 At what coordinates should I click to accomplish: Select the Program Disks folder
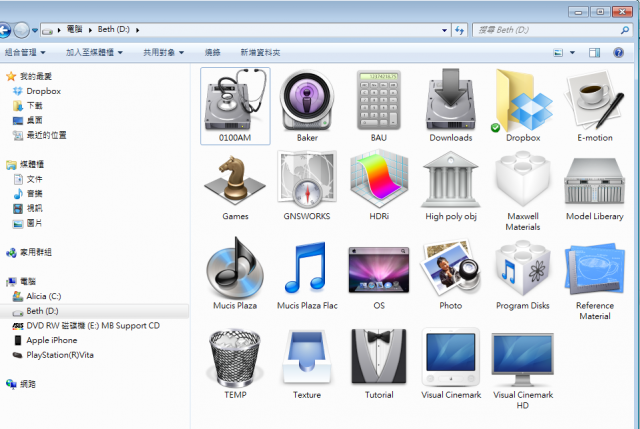click(x=523, y=268)
